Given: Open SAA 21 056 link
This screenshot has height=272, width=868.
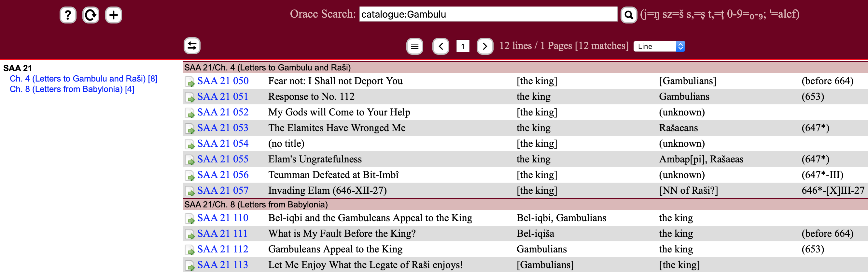Looking at the screenshot, I should tap(223, 175).
